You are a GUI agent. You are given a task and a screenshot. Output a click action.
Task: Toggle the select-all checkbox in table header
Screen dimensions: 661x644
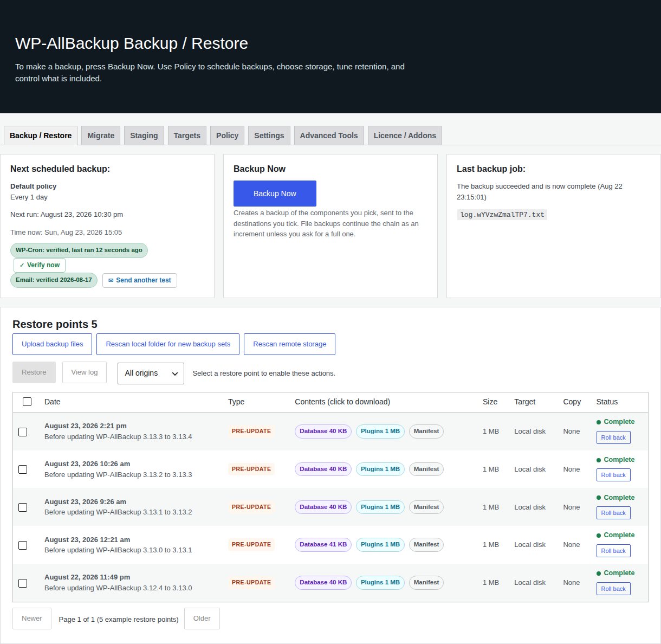click(27, 402)
